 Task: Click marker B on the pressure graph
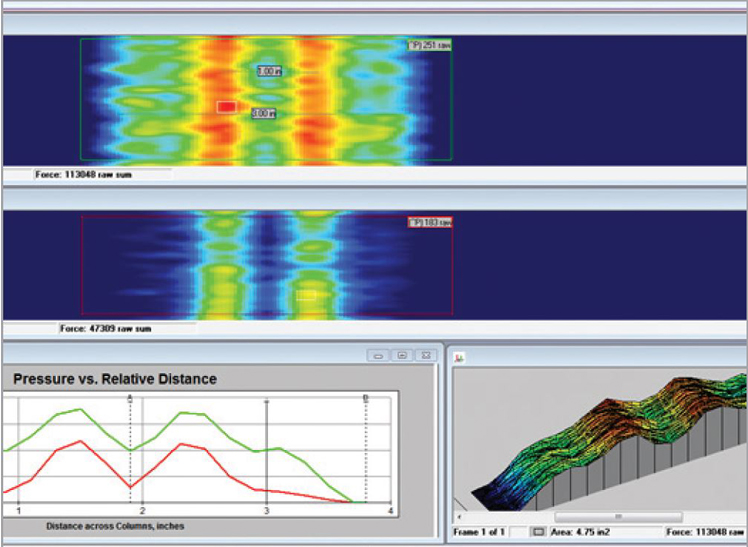click(x=365, y=397)
